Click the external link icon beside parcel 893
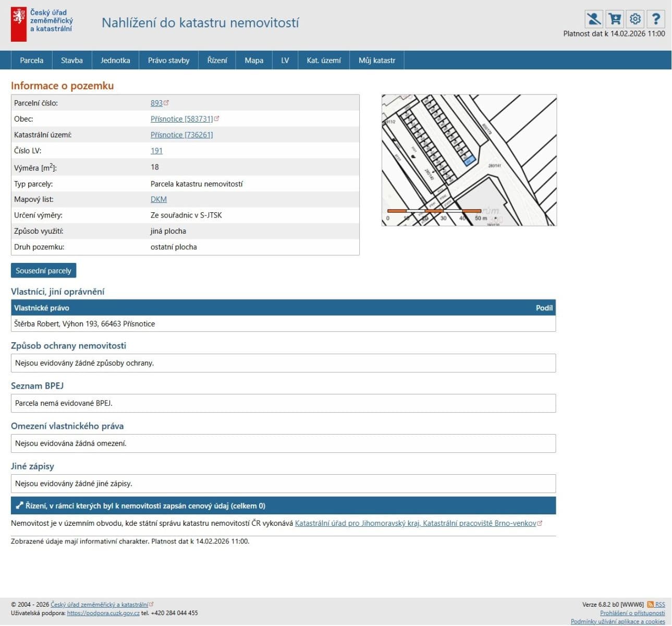Viewport: 672px width, 626px height. click(x=166, y=103)
